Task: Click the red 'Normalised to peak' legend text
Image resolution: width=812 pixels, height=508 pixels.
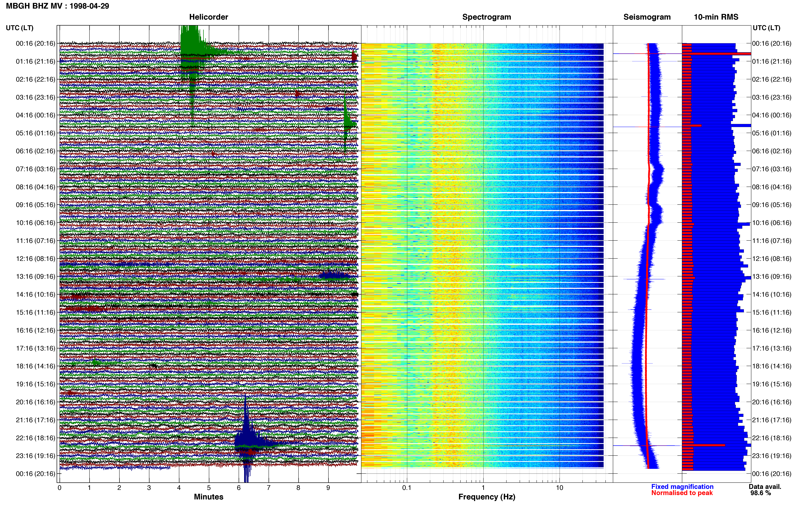Action: 682,493
